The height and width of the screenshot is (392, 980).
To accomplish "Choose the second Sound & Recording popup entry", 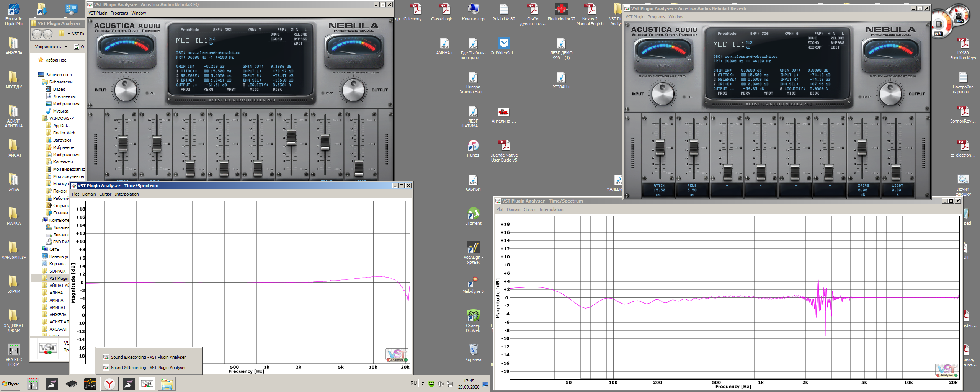I will [x=148, y=367].
